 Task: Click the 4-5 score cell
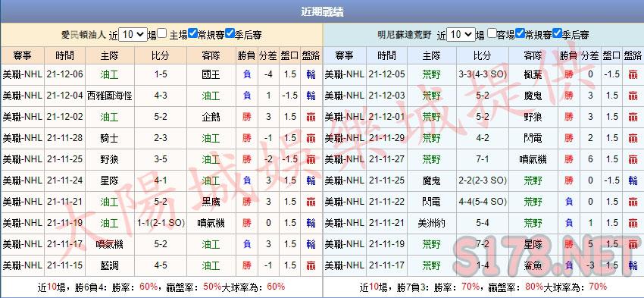(x=161, y=265)
